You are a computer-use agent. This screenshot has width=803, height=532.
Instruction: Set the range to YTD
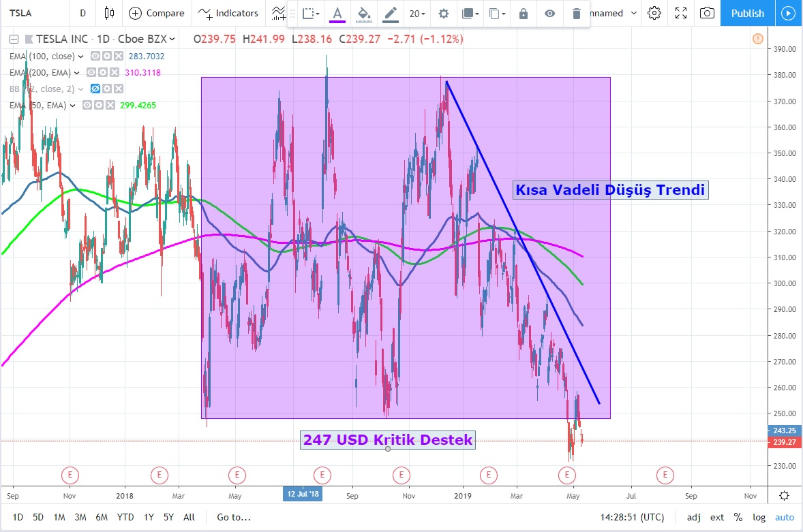(x=125, y=517)
